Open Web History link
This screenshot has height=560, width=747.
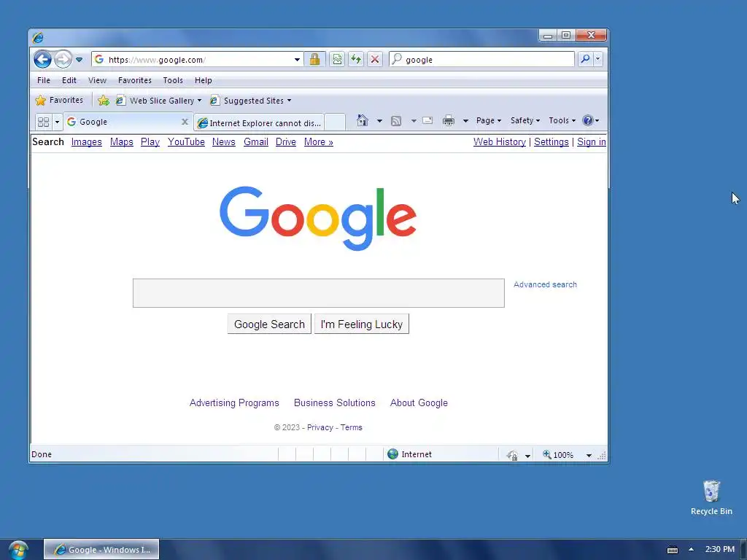(x=499, y=142)
